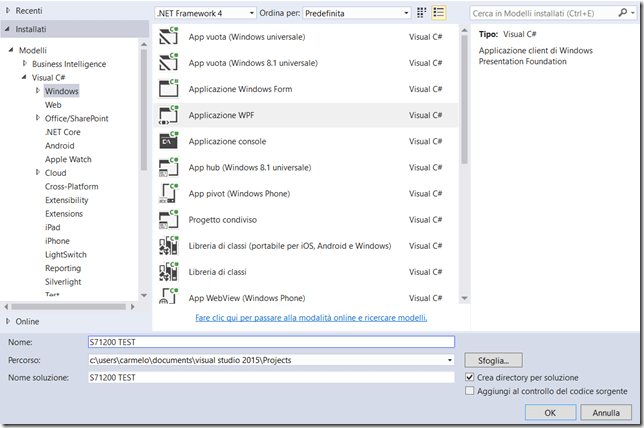Viewport: 644px width, 428px height.
Task: Select the App WebView (Windows Phone) icon
Action: click(168, 296)
